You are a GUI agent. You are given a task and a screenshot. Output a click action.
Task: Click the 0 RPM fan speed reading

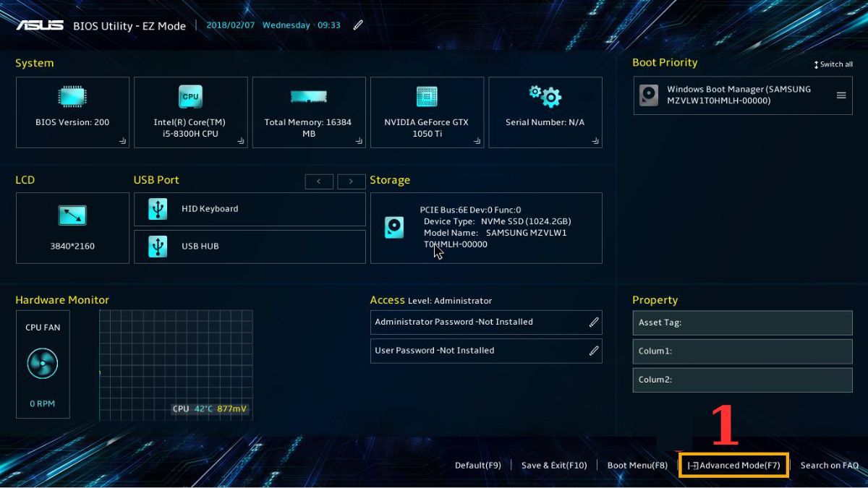click(43, 404)
